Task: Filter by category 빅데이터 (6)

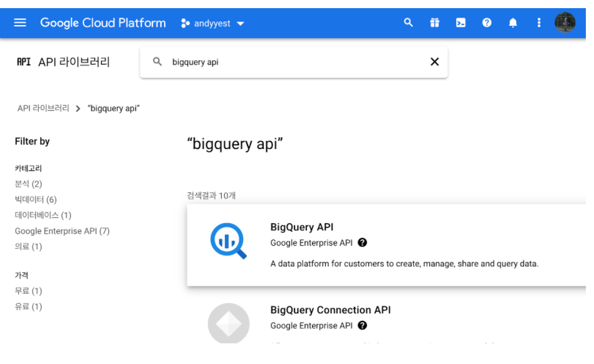Action: tap(36, 200)
